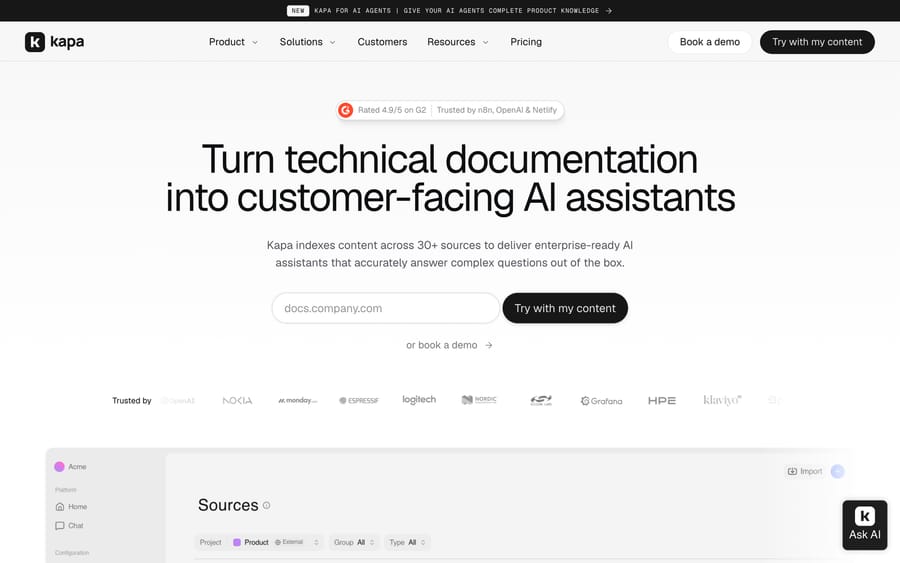
Task: Click the Grafana logo
Action: (601, 401)
